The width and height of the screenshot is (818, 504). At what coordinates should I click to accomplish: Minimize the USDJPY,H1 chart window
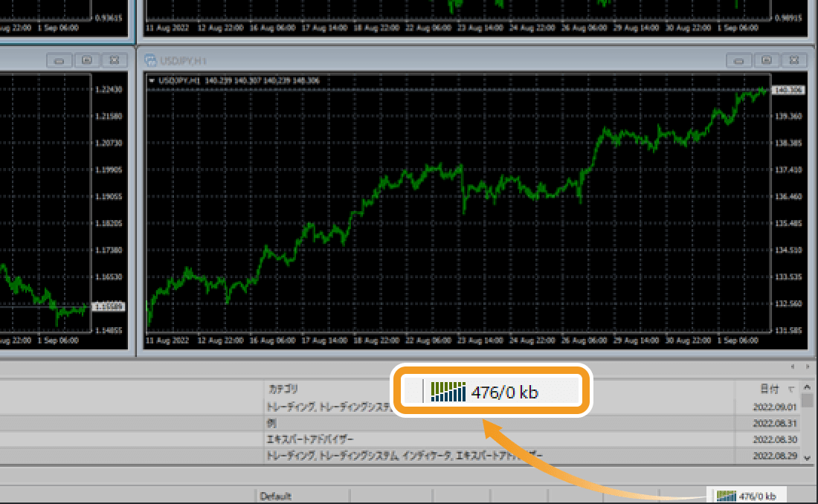point(739,60)
